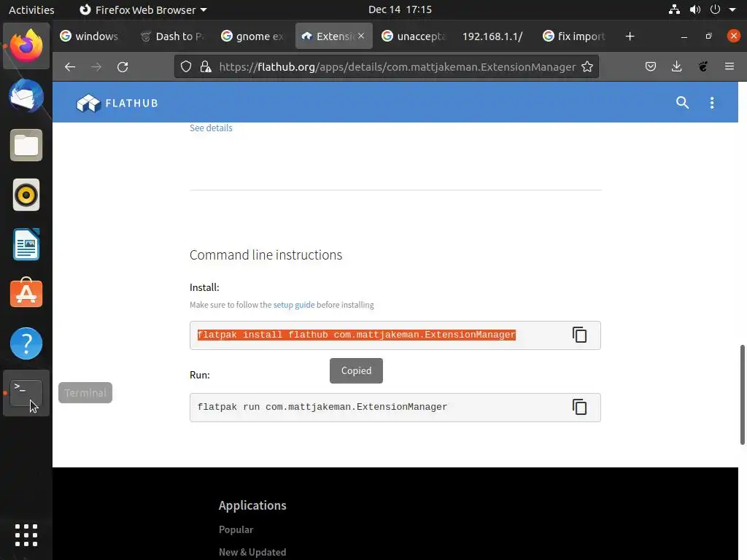Image resolution: width=747 pixels, height=560 pixels.
Task: Open Terminal from the dock
Action: point(26,393)
